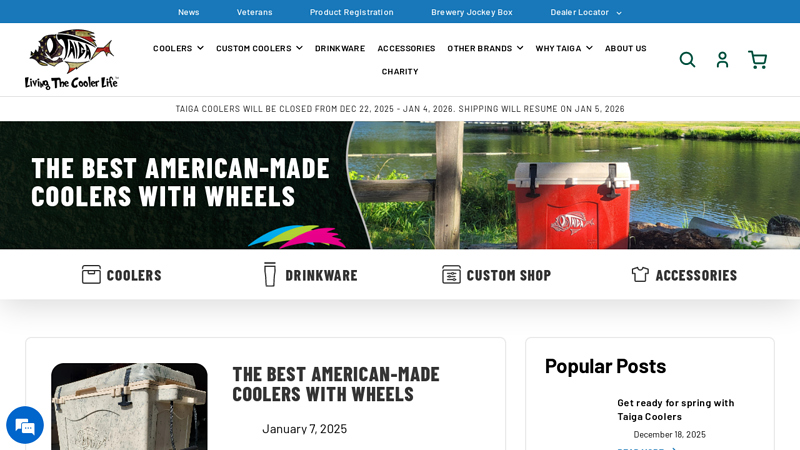The image size is (800, 450).
Task: Open the Product Registration link
Action: 352,12
